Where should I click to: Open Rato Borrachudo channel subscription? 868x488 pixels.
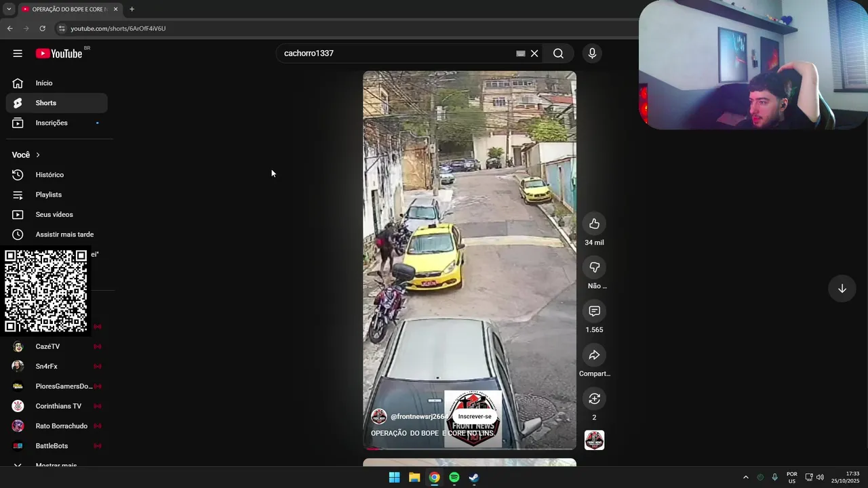click(x=57, y=426)
